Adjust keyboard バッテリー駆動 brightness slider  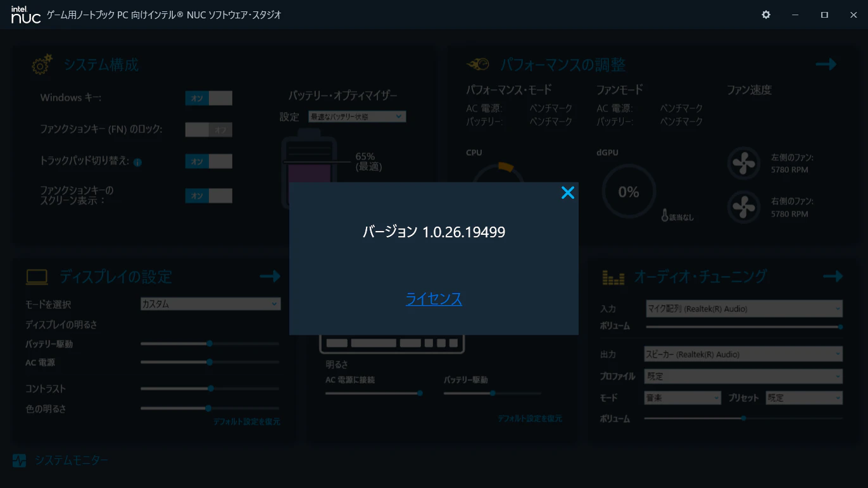point(493,393)
